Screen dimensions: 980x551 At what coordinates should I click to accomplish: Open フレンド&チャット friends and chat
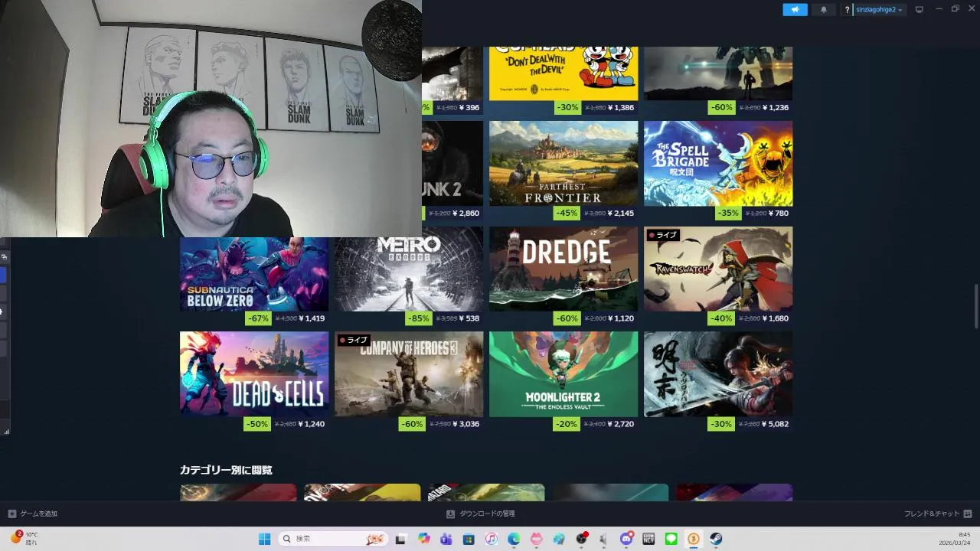938,514
